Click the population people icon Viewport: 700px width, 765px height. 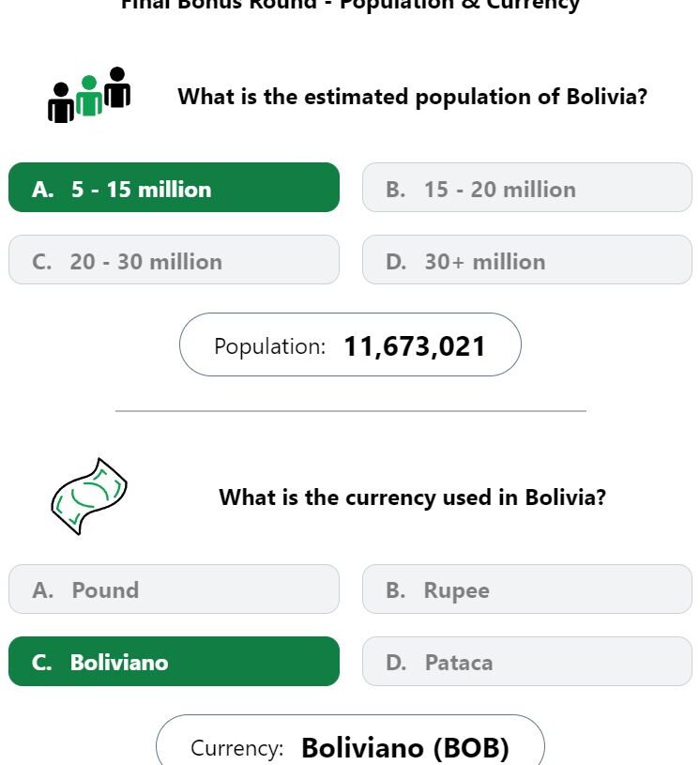pos(89,95)
